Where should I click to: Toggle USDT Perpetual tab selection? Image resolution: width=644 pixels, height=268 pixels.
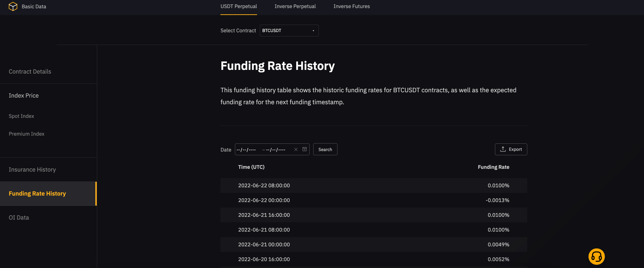[239, 6]
